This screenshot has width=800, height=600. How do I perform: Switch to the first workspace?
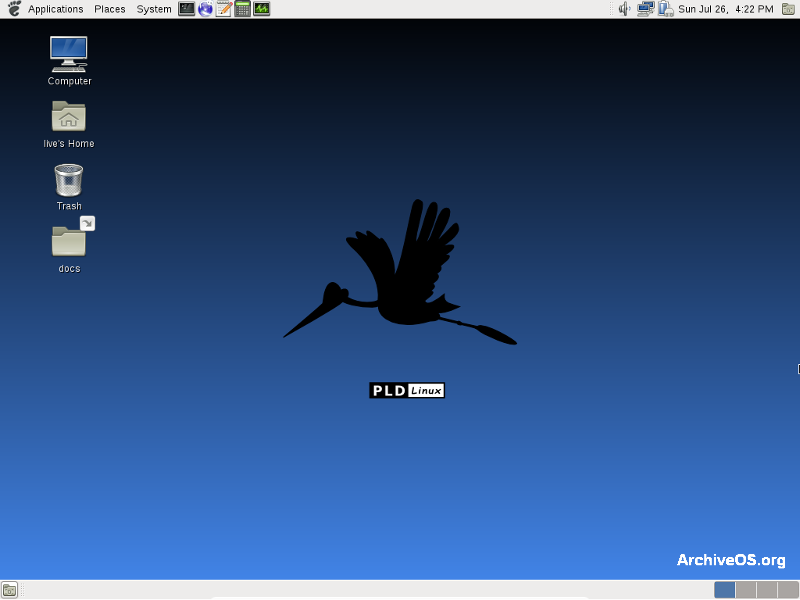724,590
